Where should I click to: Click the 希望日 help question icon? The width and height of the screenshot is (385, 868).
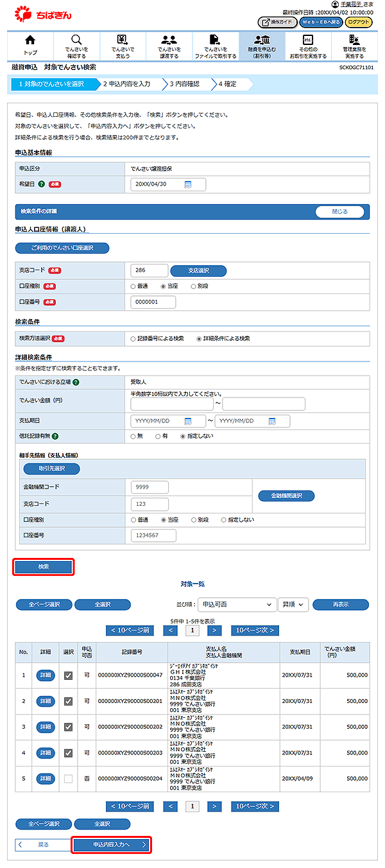click(41, 184)
